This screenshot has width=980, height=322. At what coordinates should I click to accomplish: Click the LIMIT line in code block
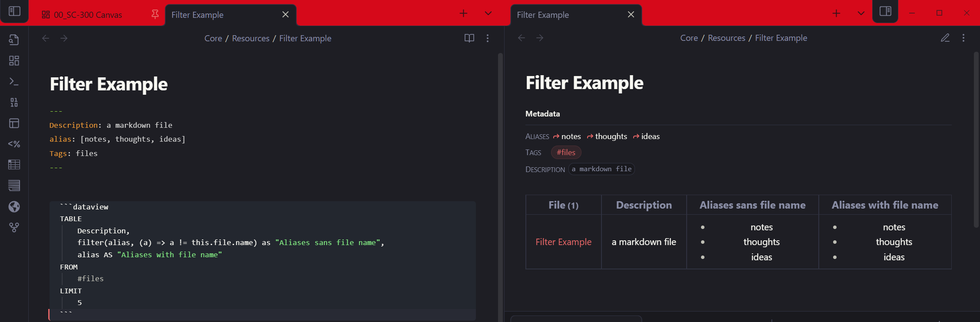(x=71, y=291)
